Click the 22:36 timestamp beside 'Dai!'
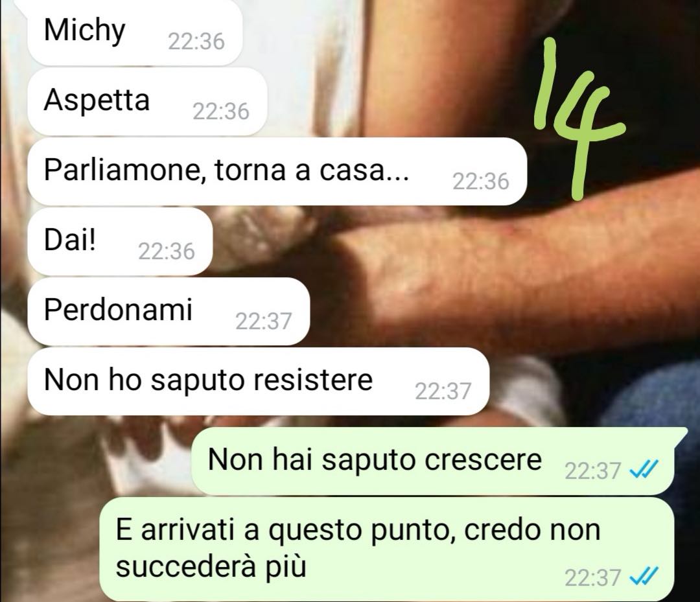The width and height of the screenshot is (700, 602). (x=167, y=251)
